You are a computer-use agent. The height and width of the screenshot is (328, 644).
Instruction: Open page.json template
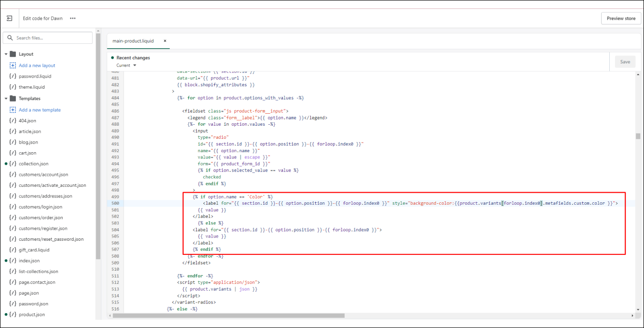[29, 293]
